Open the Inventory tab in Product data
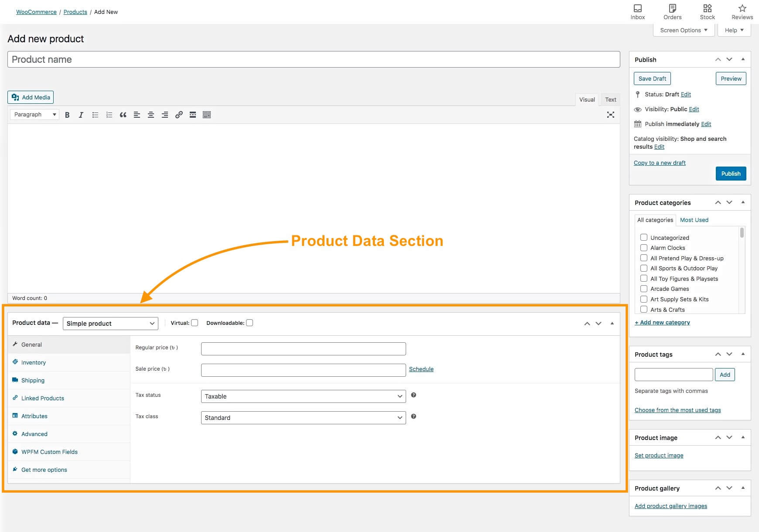The image size is (759, 532). [x=33, y=362]
